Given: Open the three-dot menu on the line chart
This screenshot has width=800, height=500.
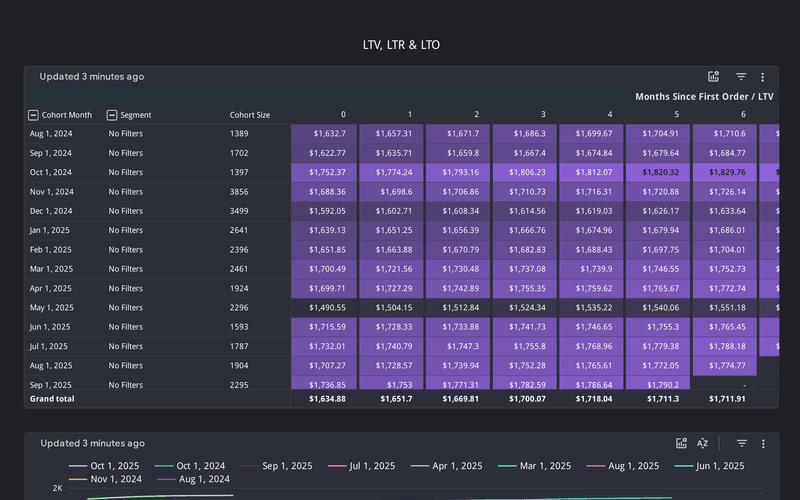Looking at the screenshot, I should coord(762,443).
